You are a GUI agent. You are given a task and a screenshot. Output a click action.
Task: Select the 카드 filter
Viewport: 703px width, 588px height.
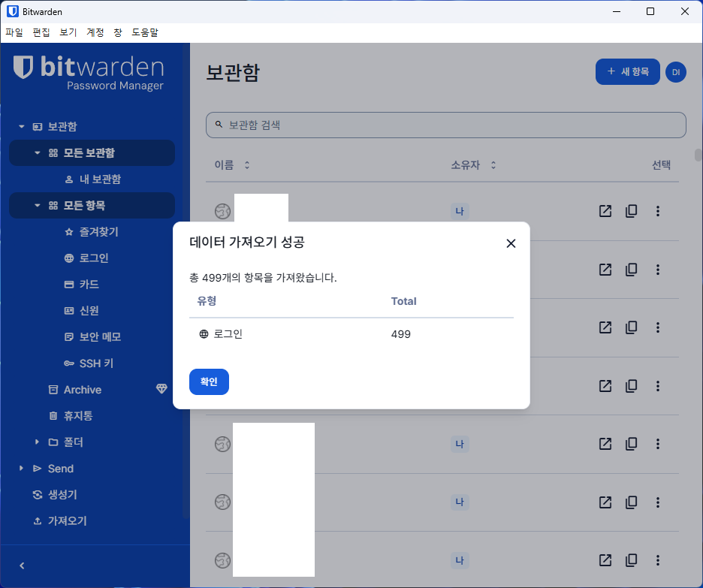pos(82,284)
